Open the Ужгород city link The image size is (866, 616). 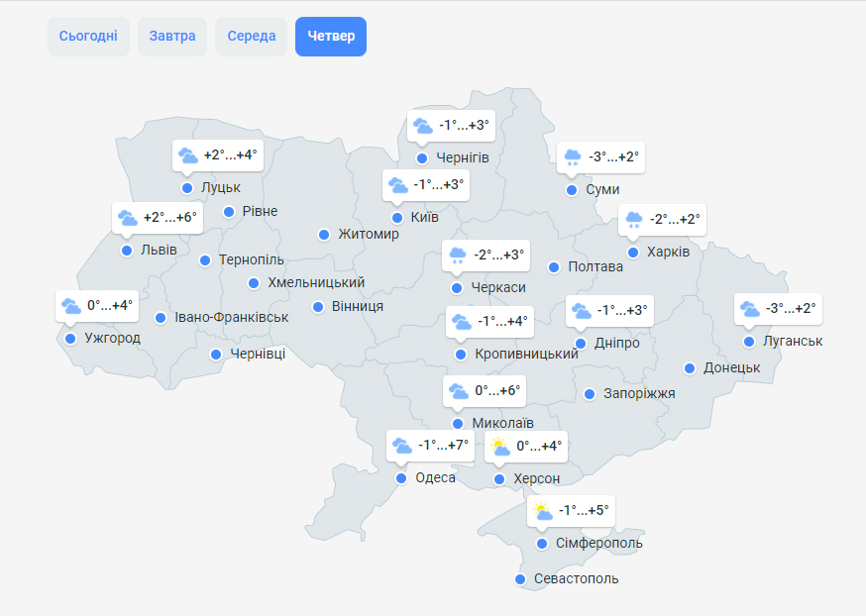click(x=112, y=338)
